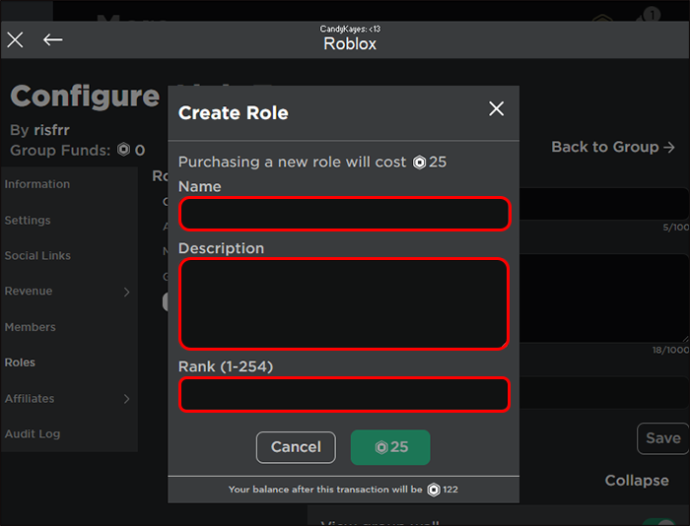Focus the Rank (1-254) input field
Image resolution: width=690 pixels, height=526 pixels.
345,394
